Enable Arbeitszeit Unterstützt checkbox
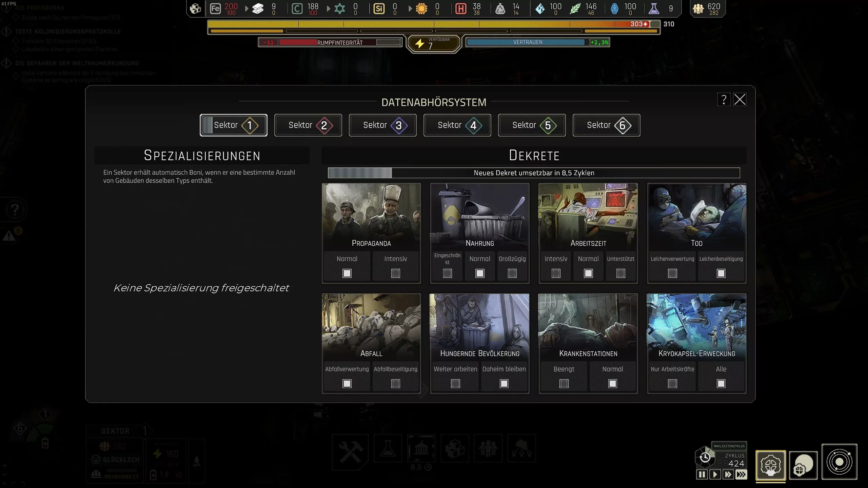This screenshot has width=868, height=488. pyautogui.click(x=620, y=273)
